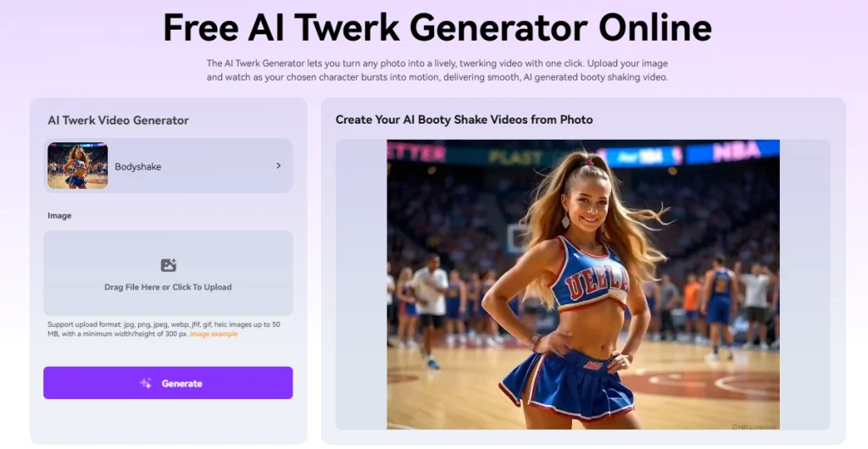Click the Generate button text

[181, 383]
